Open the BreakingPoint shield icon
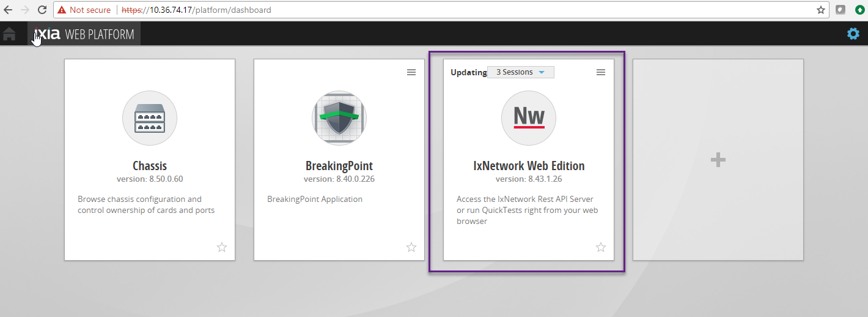 point(339,118)
